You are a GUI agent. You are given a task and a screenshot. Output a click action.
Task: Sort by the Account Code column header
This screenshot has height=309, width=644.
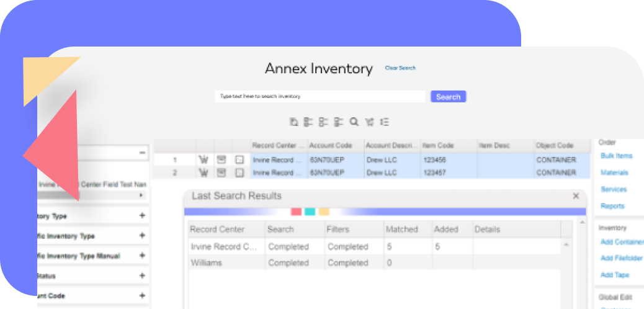[x=336, y=145]
